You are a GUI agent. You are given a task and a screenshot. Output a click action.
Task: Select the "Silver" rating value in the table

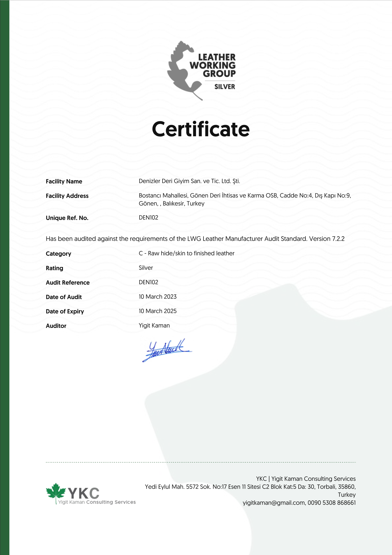146,268
